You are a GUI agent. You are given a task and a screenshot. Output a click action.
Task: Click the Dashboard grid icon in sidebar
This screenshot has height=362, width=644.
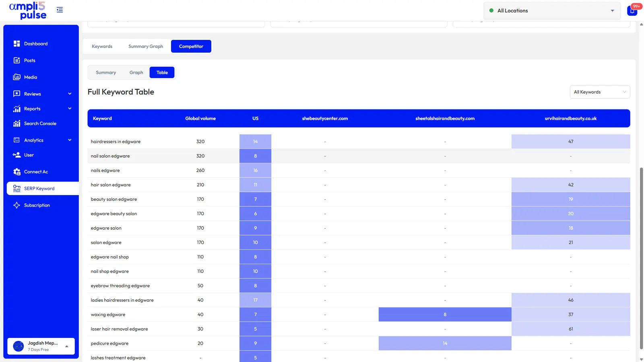(17, 43)
